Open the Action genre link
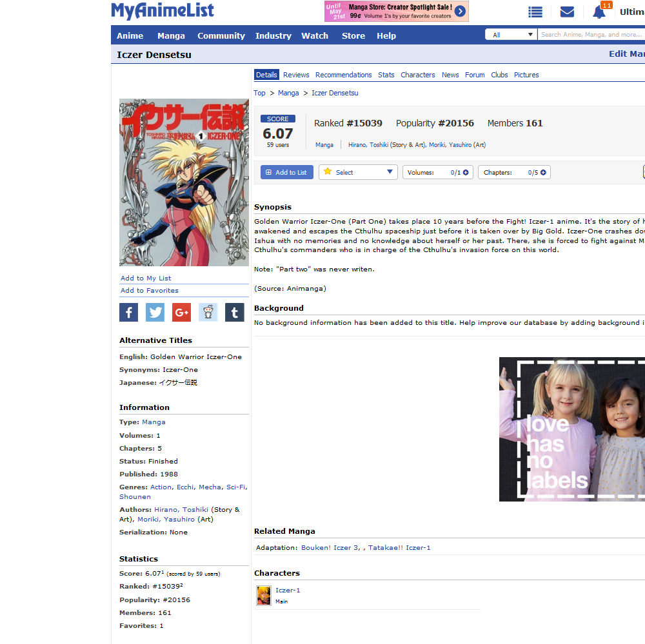 pos(161,487)
